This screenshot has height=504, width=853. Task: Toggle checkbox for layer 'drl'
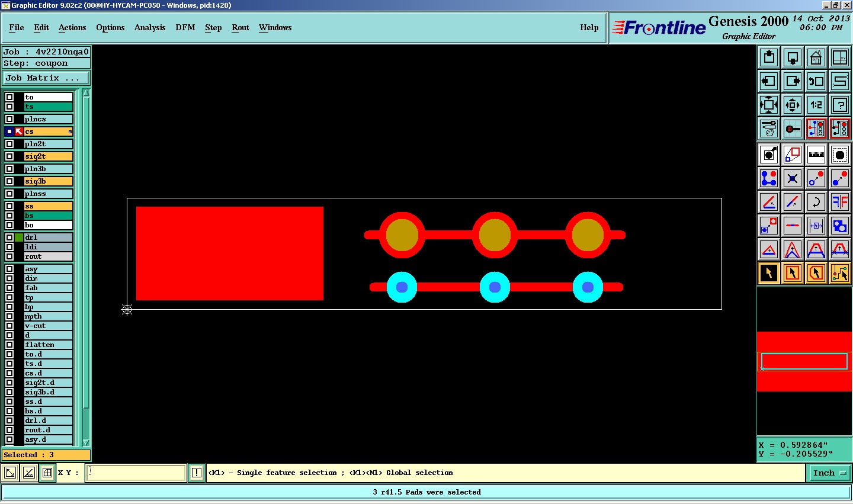click(x=9, y=237)
